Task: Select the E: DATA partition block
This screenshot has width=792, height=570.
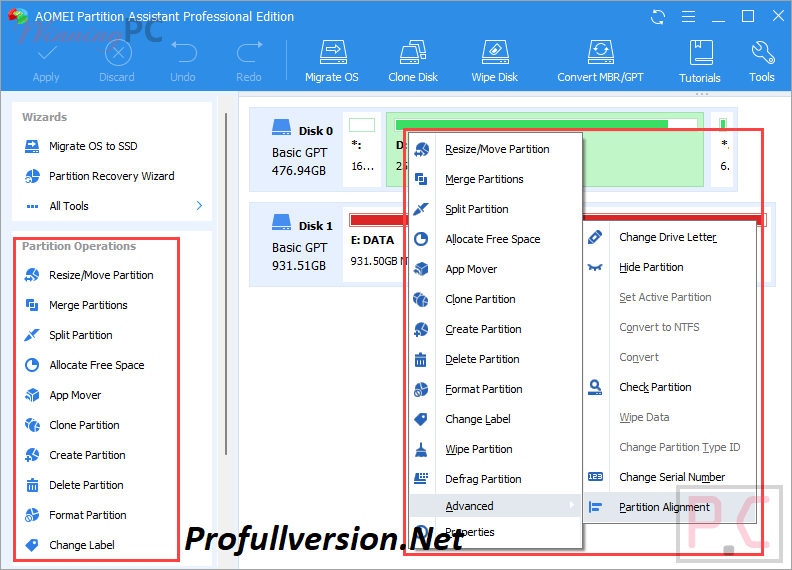Action: (x=377, y=245)
